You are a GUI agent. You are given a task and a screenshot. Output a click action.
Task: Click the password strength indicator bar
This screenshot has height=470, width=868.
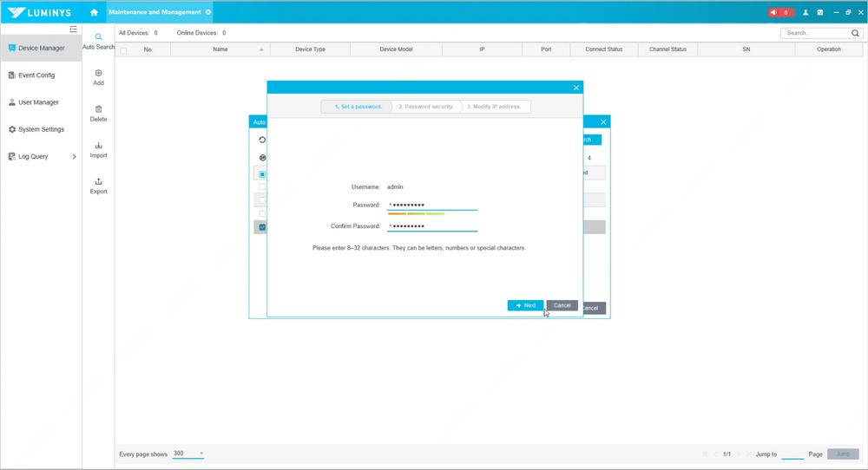click(x=417, y=213)
